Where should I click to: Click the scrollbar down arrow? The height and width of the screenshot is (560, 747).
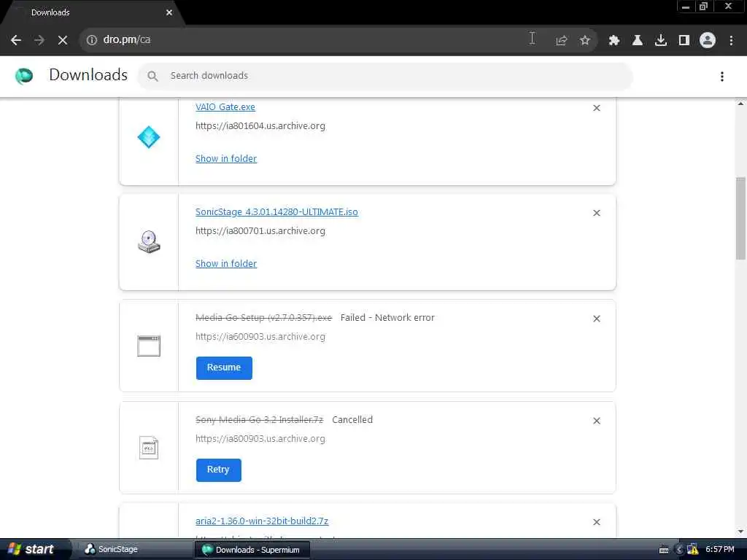740,531
